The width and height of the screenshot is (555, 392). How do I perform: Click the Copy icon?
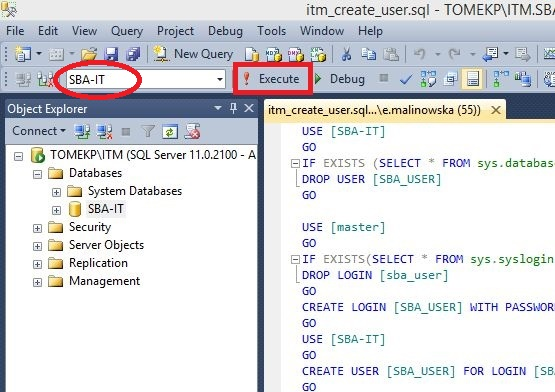(368, 54)
